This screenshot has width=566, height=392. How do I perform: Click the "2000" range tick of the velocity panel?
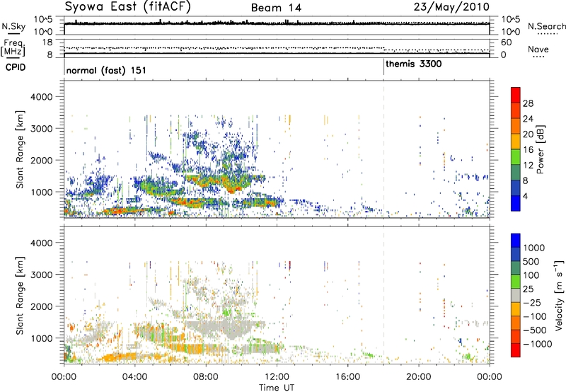[41, 306]
